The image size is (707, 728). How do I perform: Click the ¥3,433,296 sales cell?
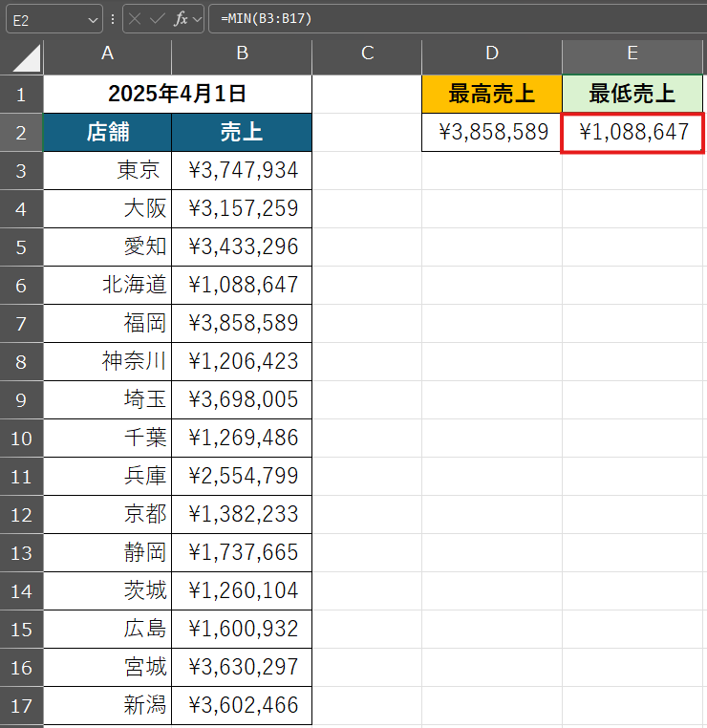coord(242,247)
